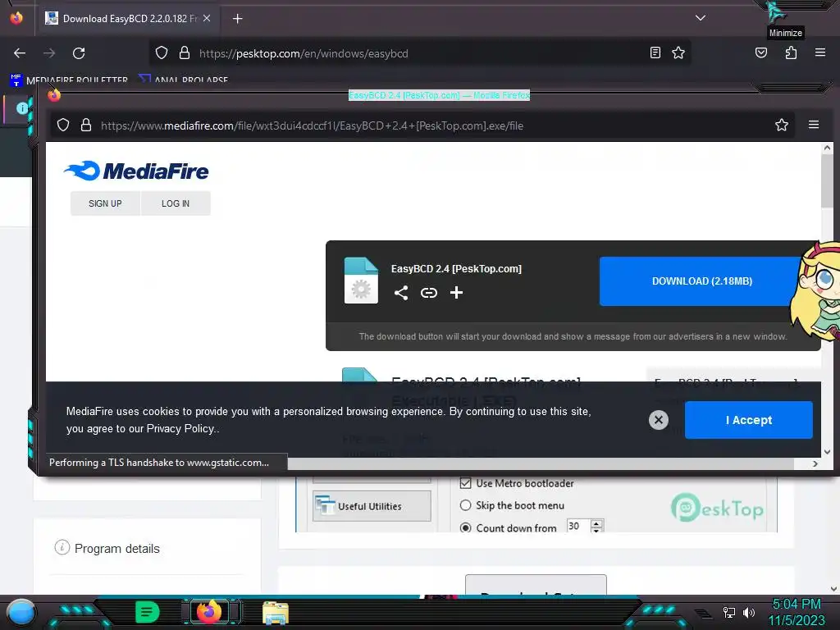Screen dimensions: 840x630
Task: Click the MediaFire logo
Action: (136, 171)
